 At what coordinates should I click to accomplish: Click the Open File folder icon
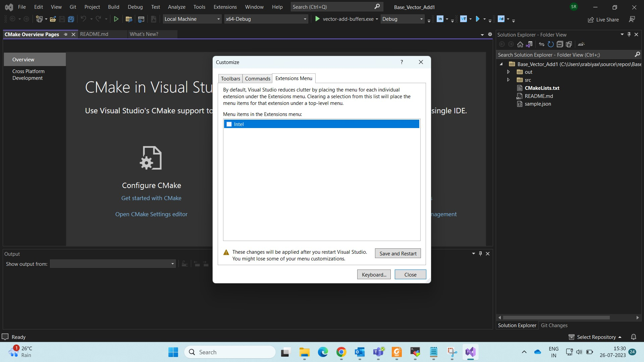tap(53, 19)
